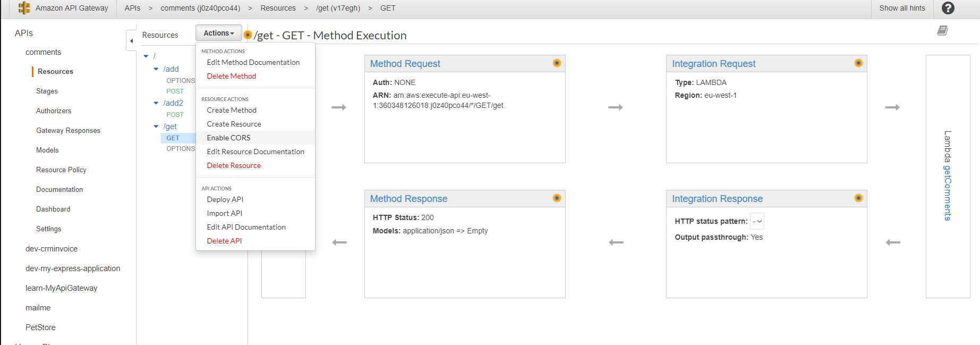This screenshot has height=345, width=980.
Task: Open the dev-crminvoice API
Action: tap(52, 249)
